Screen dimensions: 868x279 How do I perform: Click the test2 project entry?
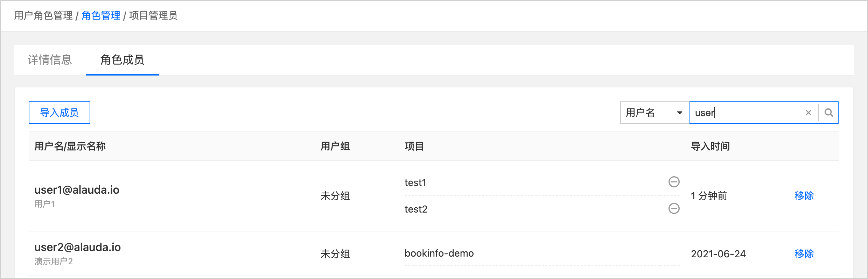(x=416, y=209)
